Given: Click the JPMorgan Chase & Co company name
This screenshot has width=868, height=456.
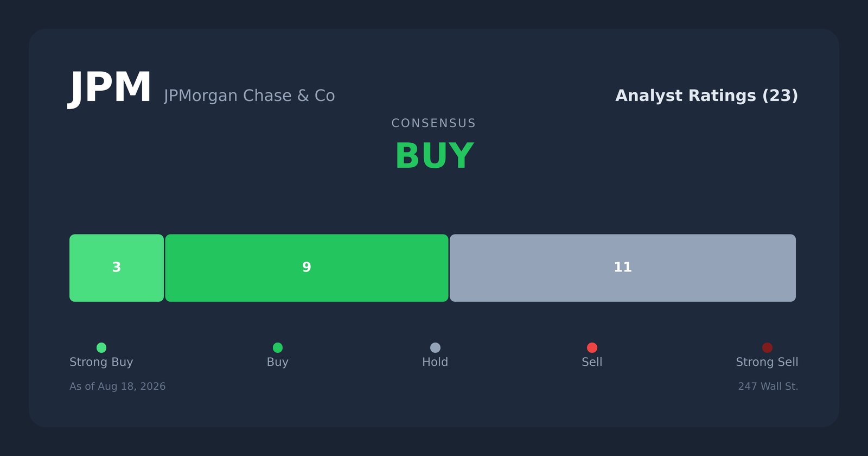Looking at the screenshot, I should (250, 96).
